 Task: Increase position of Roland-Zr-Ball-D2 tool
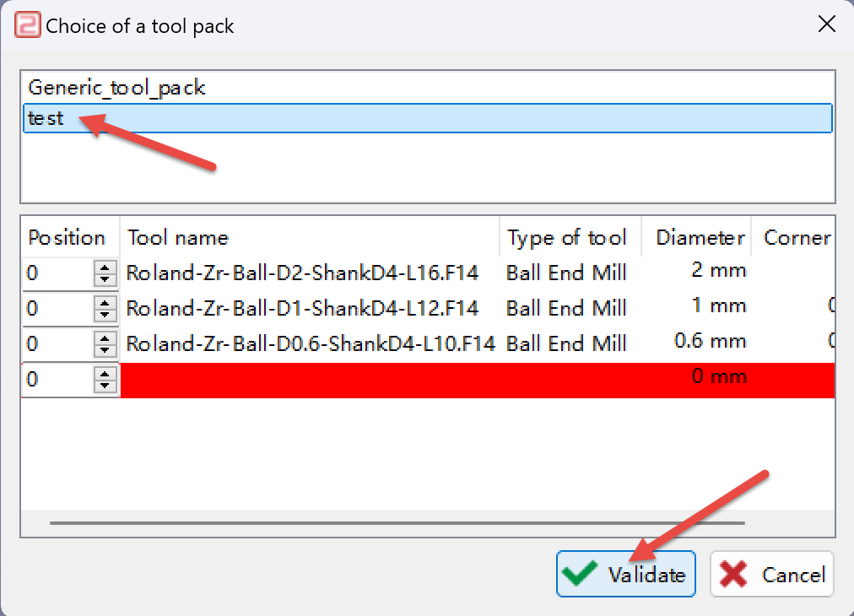tap(105, 267)
